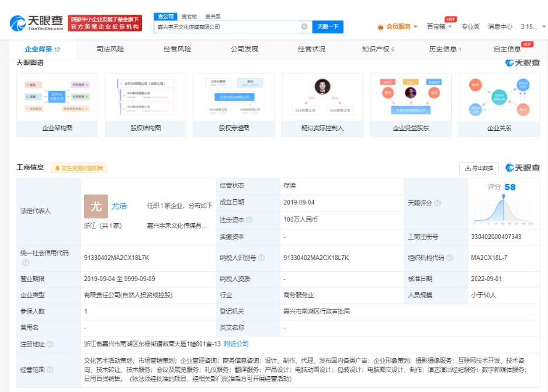This screenshot has width=548, height=392.
Task: Click the help icon next to 注册资本
Action: tap(249, 220)
